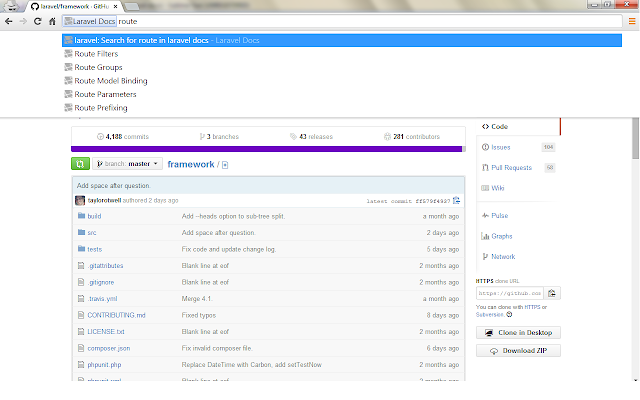Open a new browser tab
This screenshot has width=640, height=400.
coord(131,6)
